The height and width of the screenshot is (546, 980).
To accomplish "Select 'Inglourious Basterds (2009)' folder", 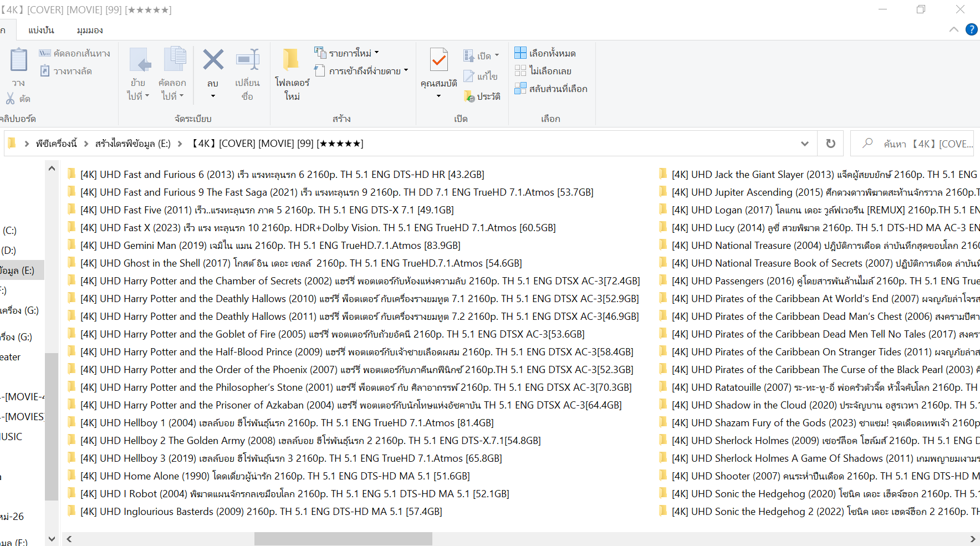I will click(x=261, y=511).
